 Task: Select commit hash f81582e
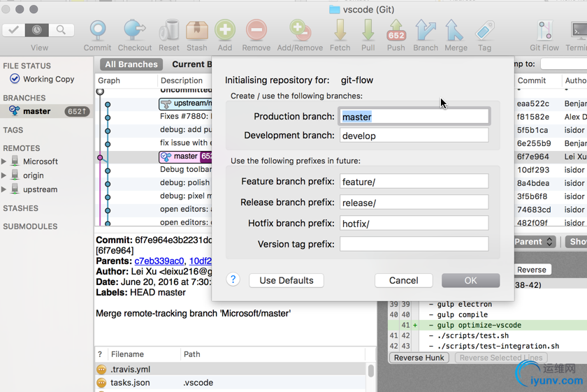(x=533, y=117)
